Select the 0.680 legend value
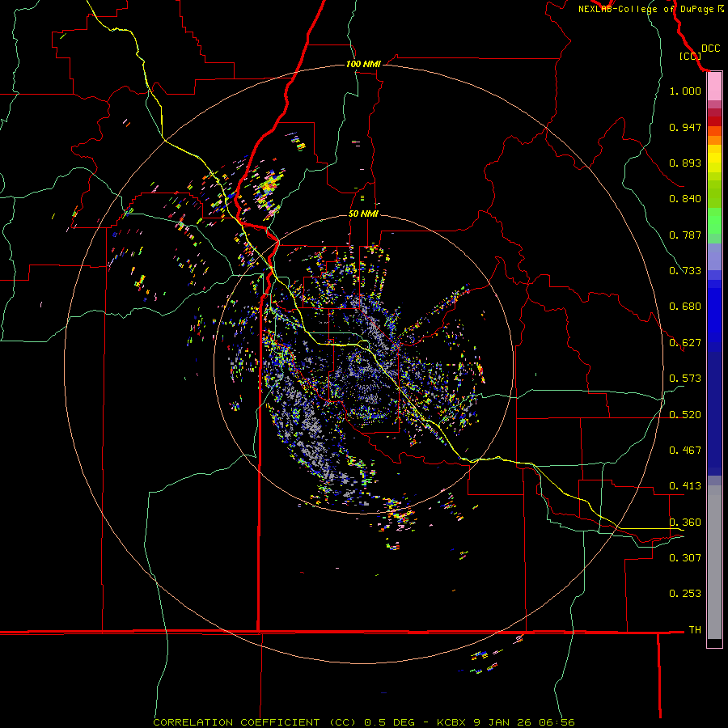The image size is (728, 728). pyautogui.click(x=685, y=307)
